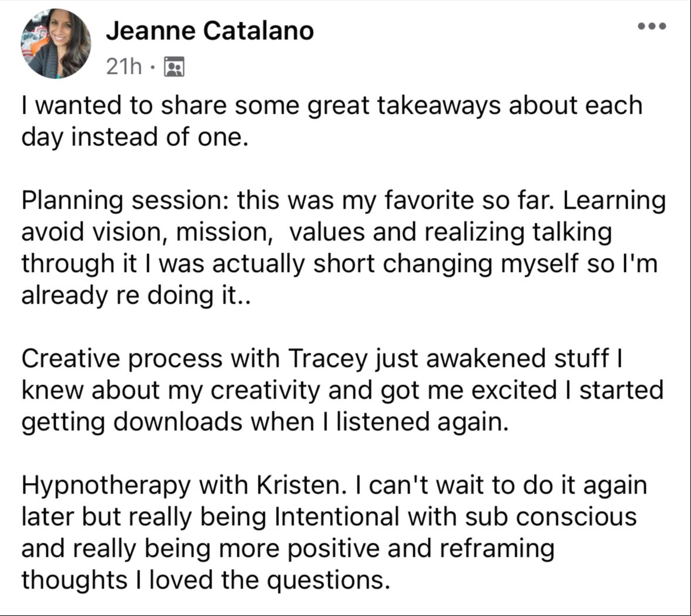Click the 21h post timestamp
Screen dimensions: 691x616
point(124,67)
